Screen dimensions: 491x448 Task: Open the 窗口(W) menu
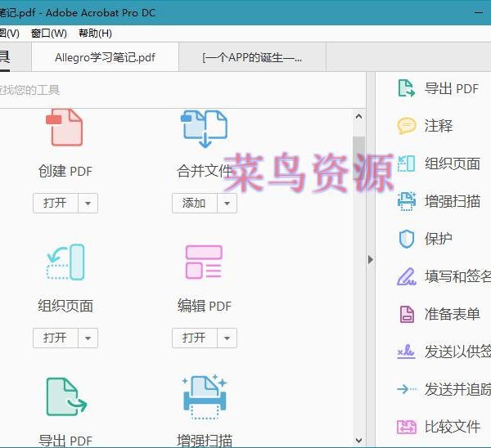click(x=48, y=34)
